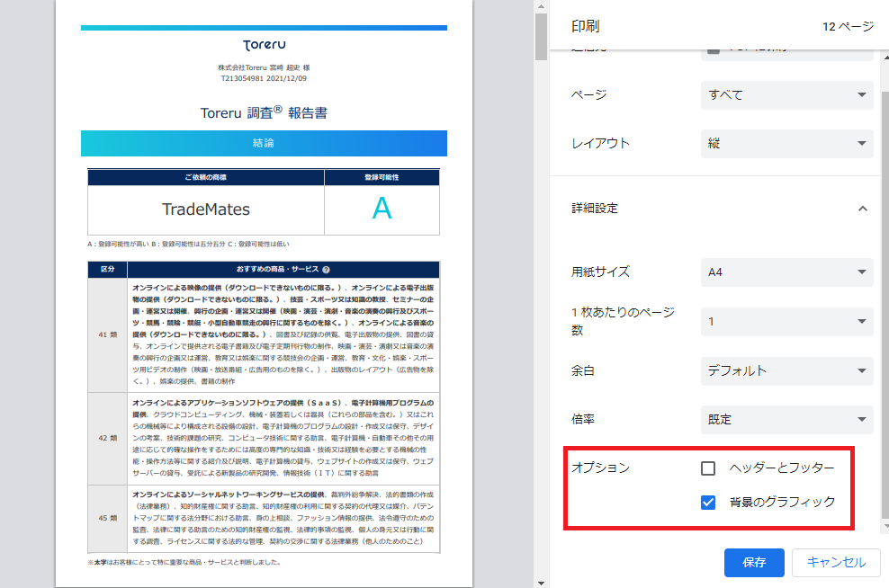Uncheck the 背景のグラフィック checkbox
This screenshot has width=889, height=588.
[707, 503]
